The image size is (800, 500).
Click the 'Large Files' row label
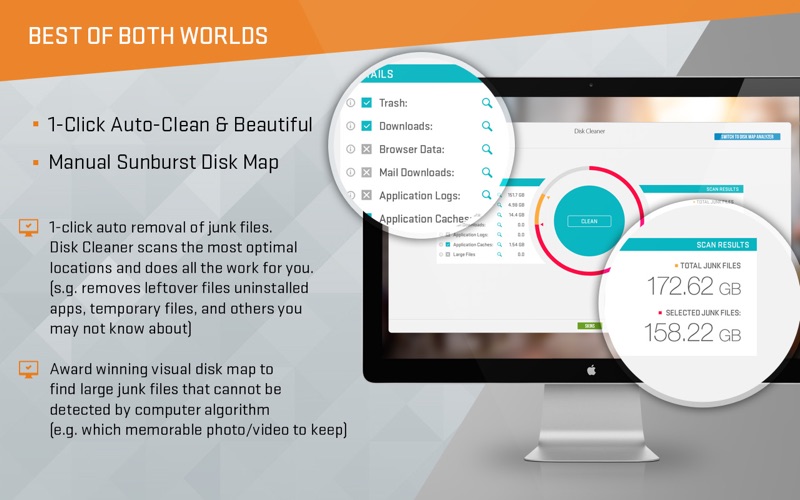click(464, 255)
